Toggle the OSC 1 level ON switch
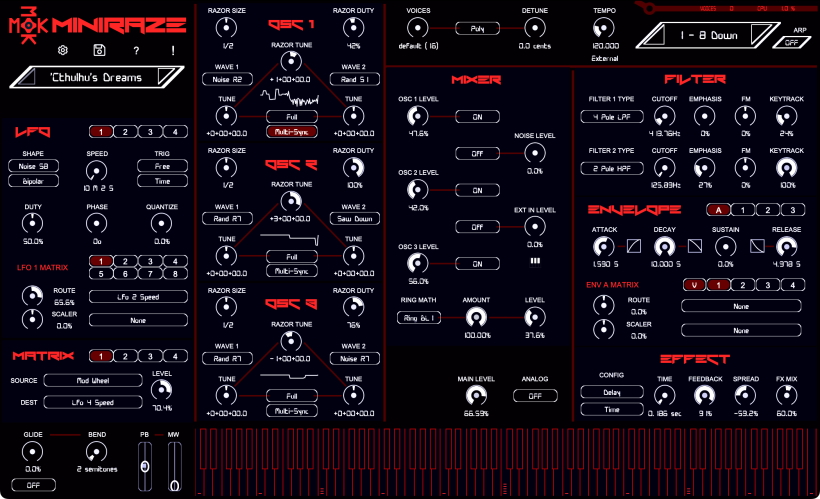The width and height of the screenshot is (820, 499). point(477,116)
